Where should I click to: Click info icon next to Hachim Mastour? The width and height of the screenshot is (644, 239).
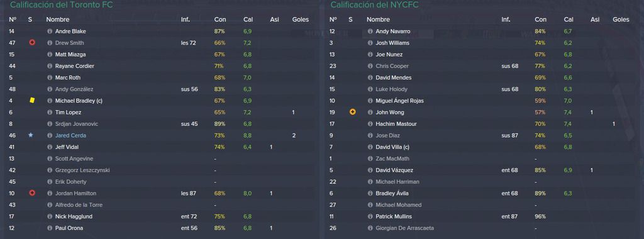point(370,124)
